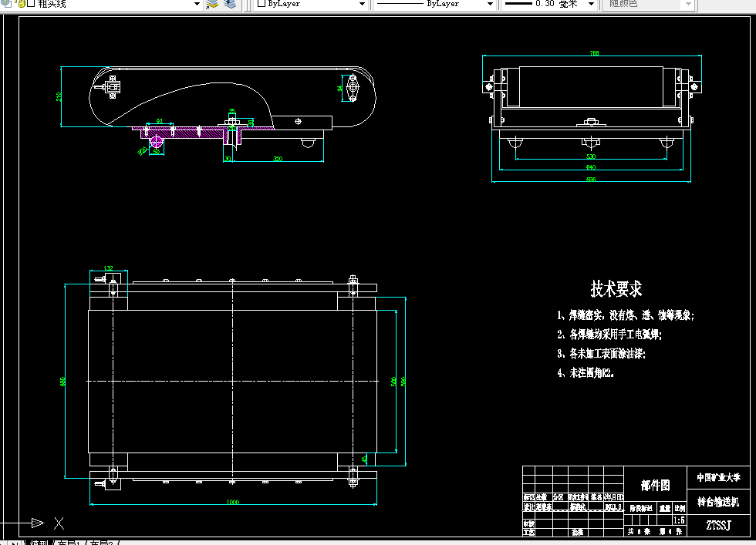The image size is (756, 545).
Task: Open the 随颜色 plot style dropdown
Action: [688, 4]
